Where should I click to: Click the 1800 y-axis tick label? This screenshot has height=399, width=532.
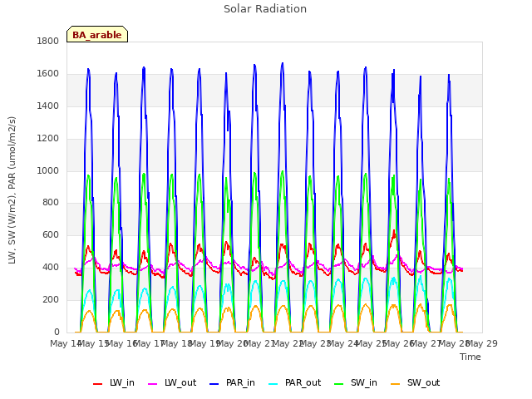point(48,41)
